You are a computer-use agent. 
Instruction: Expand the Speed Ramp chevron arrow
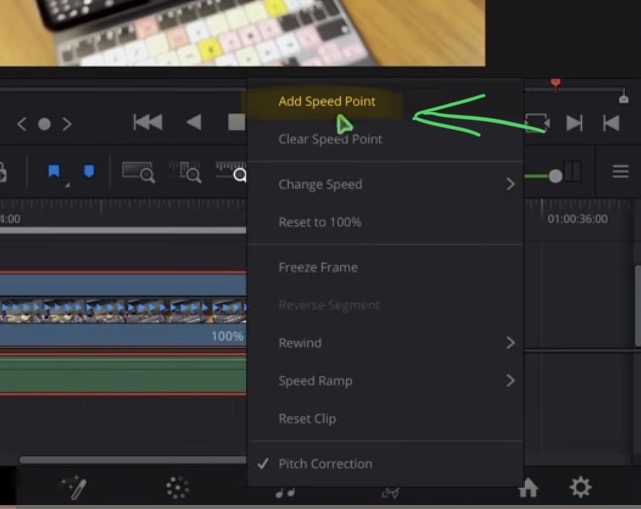click(x=510, y=381)
